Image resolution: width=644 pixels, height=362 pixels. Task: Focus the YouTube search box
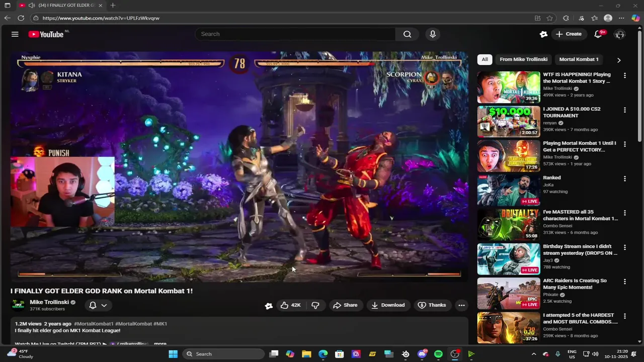pos(295,34)
